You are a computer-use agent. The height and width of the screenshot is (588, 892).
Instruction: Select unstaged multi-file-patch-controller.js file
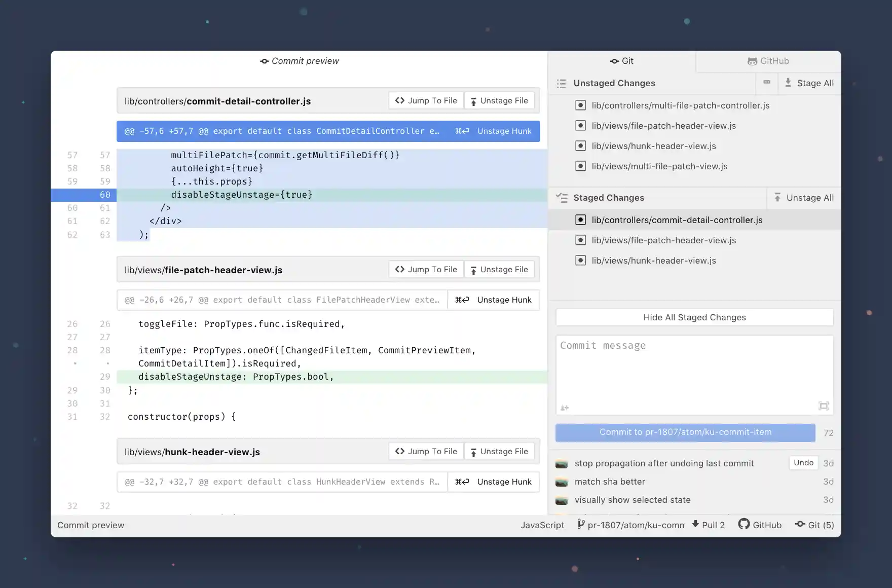695,105
